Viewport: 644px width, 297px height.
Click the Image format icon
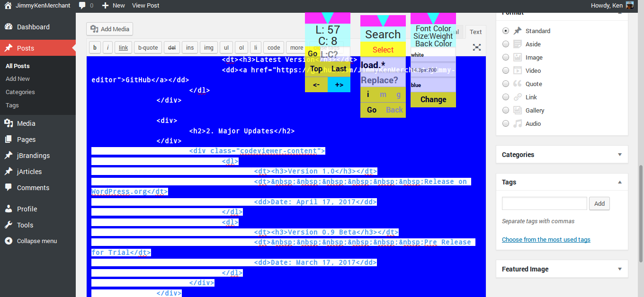[x=518, y=57]
